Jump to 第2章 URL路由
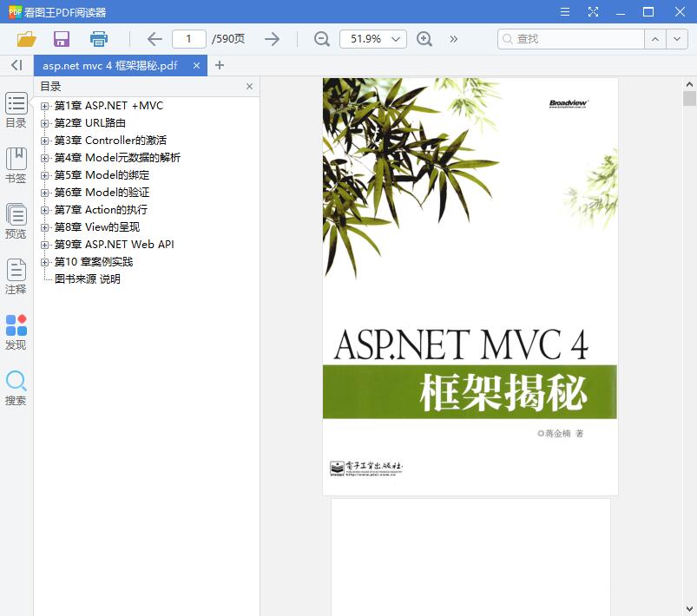 pyautogui.click(x=90, y=123)
